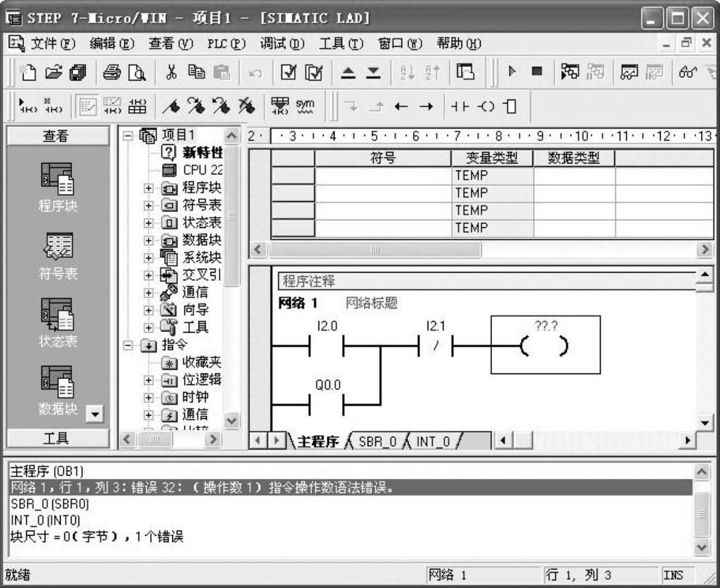720x588 pixels.
Task: Expand the 程序块 tree node
Action: click(148, 188)
